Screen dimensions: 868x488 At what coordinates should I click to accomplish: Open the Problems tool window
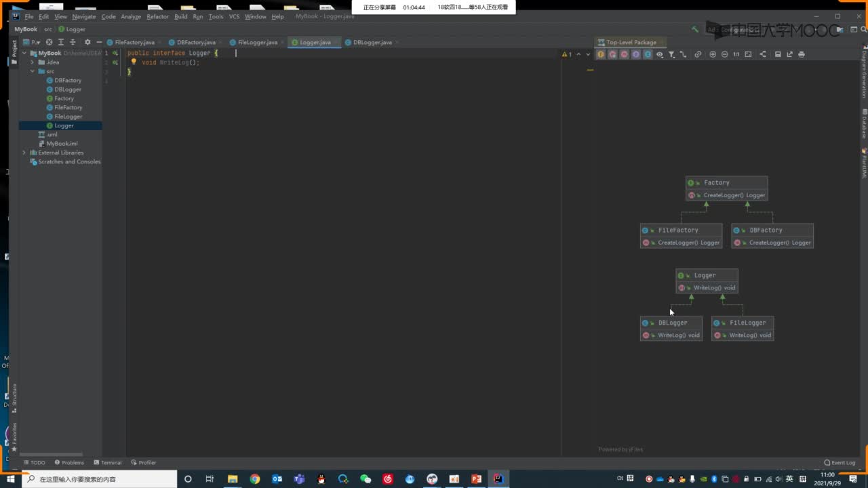[69, 463]
